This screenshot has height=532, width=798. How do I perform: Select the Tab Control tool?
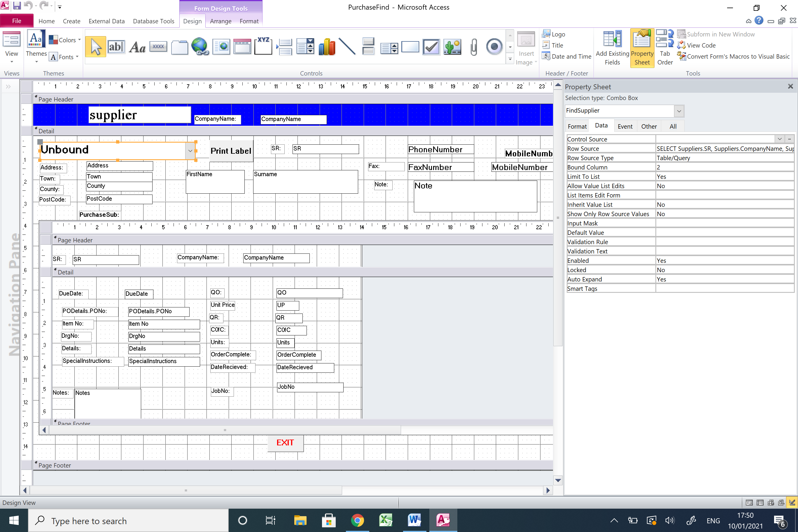point(179,47)
